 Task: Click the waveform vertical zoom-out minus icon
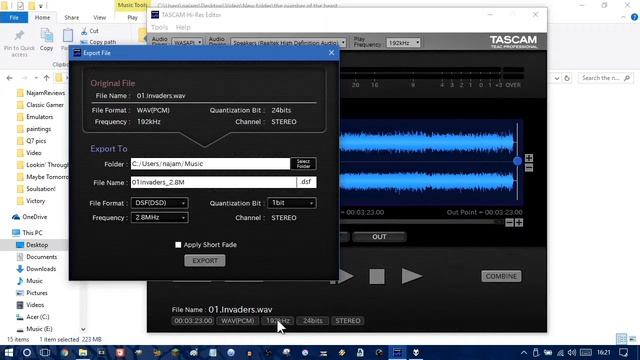tap(529, 168)
